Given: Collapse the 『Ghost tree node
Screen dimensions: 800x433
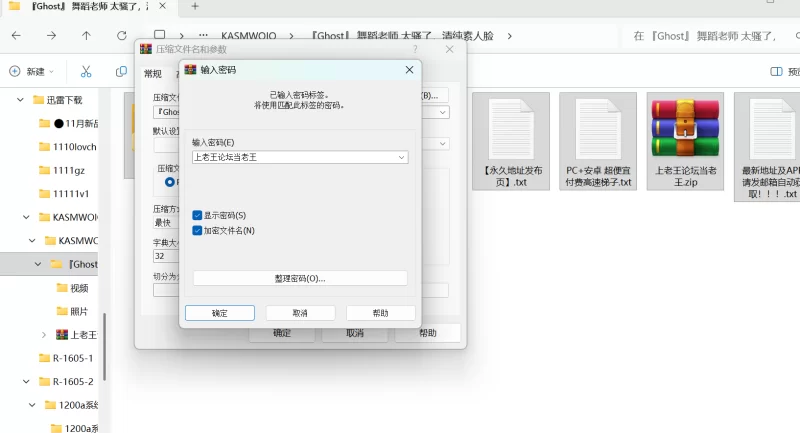Looking at the screenshot, I should click(x=38, y=264).
